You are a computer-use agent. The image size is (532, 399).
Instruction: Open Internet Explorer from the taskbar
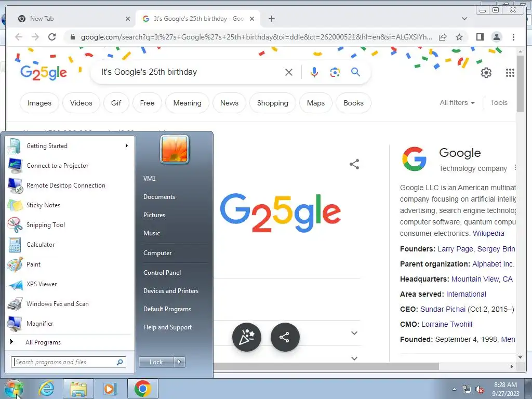(46, 389)
